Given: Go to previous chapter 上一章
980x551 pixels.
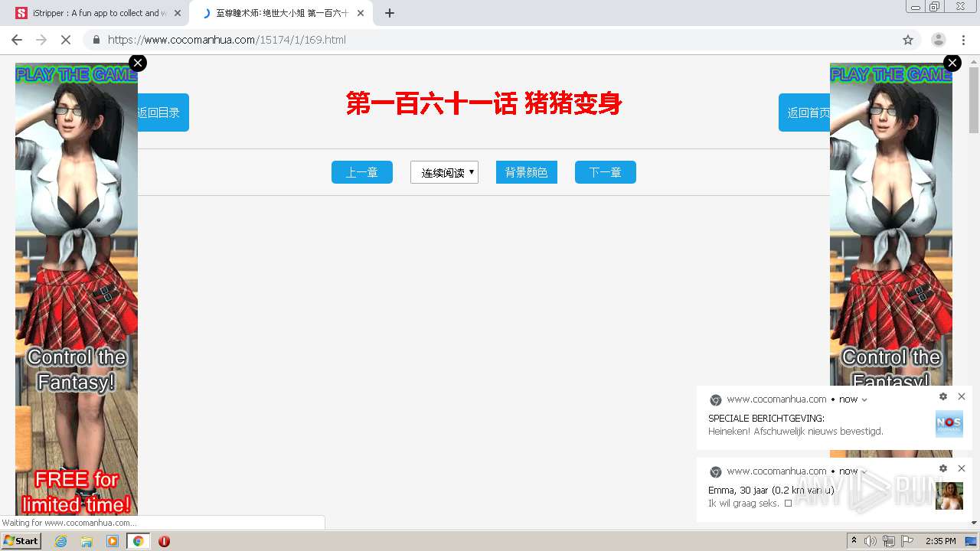Looking at the screenshot, I should pyautogui.click(x=362, y=172).
